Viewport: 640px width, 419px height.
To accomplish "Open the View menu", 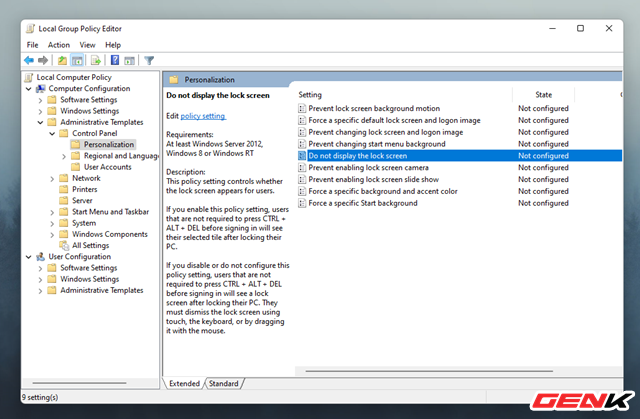I will click(x=87, y=45).
